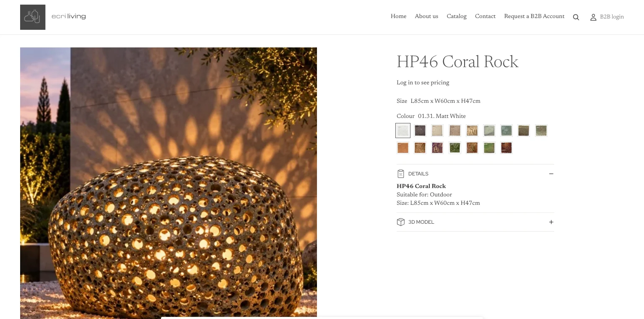Open the search magnifier icon

576,17
